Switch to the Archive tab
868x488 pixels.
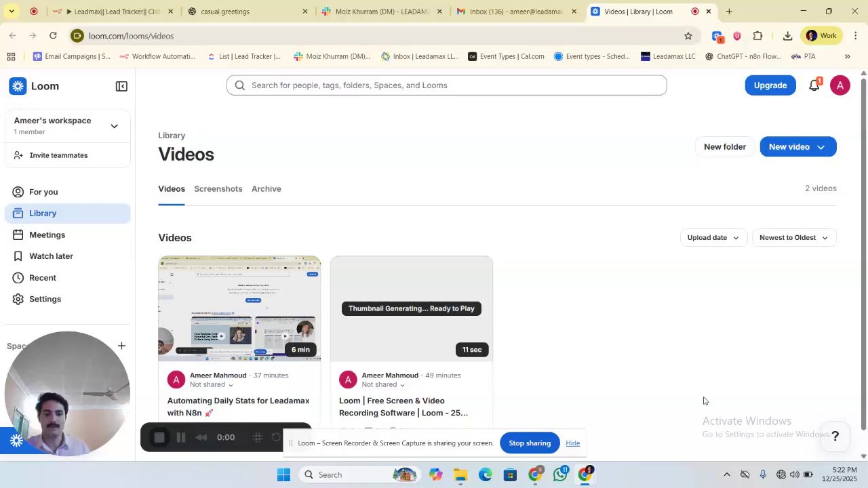tap(267, 189)
